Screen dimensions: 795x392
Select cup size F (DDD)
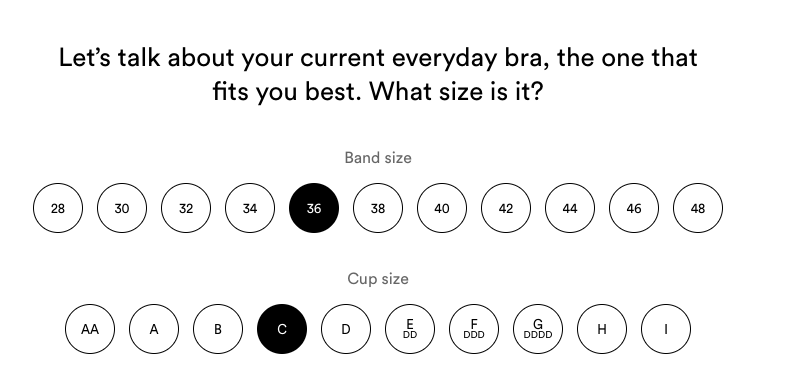[474, 329]
